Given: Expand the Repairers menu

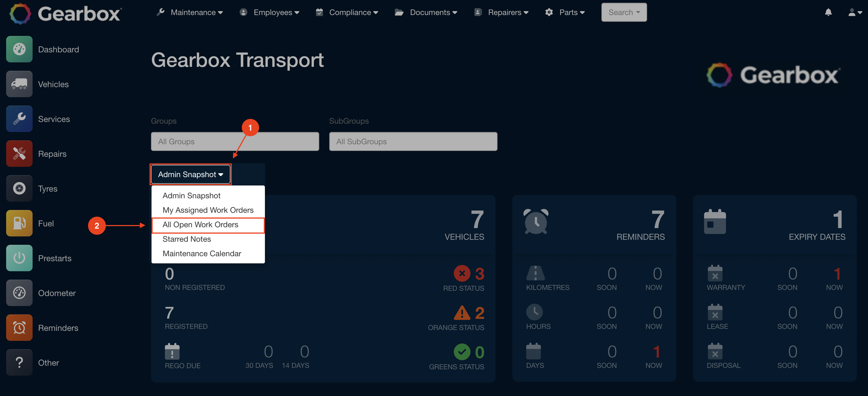Looking at the screenshot, I should (x=501, y=13).
